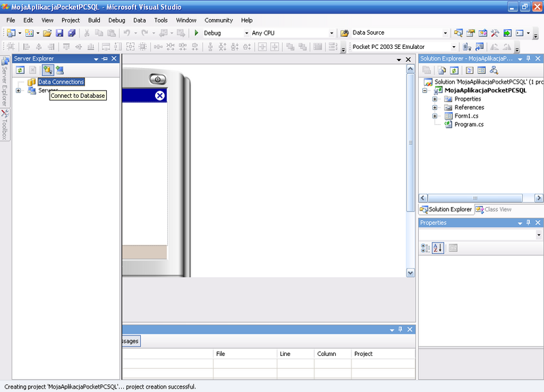Select Data Connections tree node
544x392 pixels.
click(x=61, y=82)
